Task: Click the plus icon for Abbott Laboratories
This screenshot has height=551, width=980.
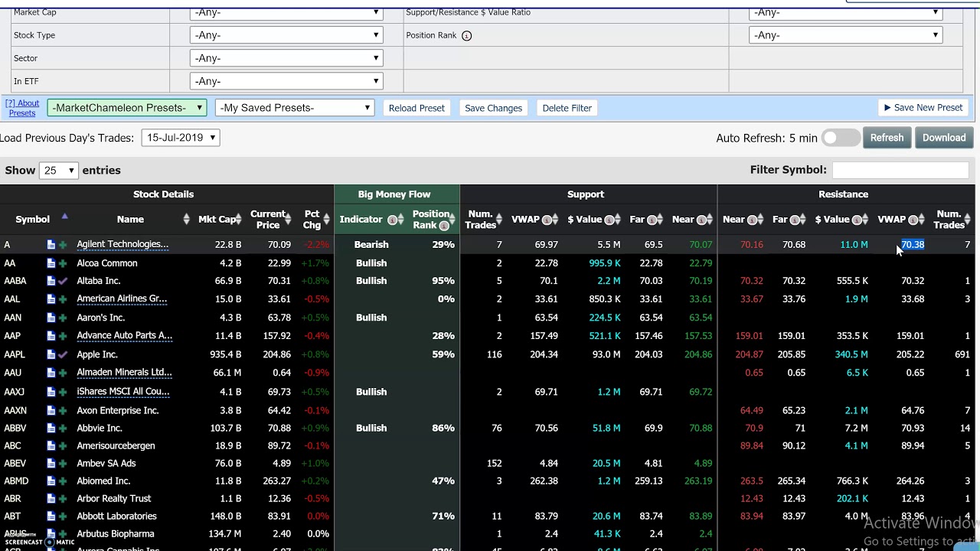Action: (63, 517)
